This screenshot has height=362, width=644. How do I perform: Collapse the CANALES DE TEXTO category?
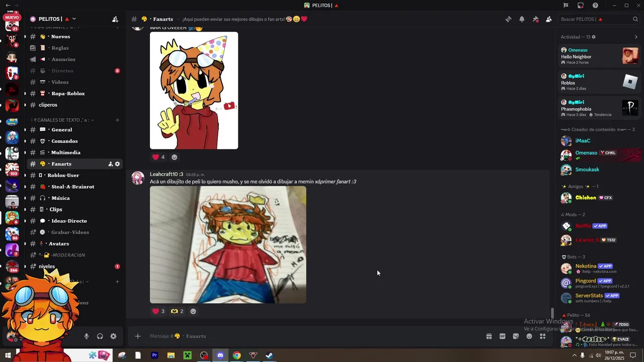point(63,120)
